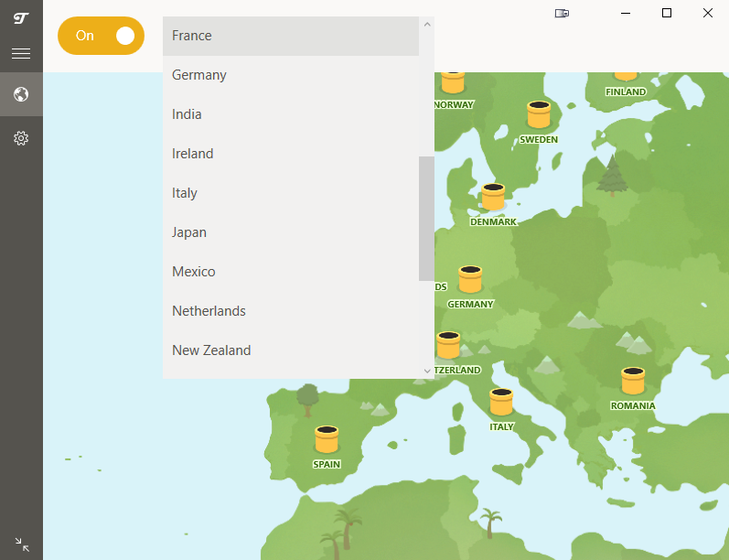This screenshot has height=560, width=729.
Task: Click the country list scrollbar thumb
Action: (x=426, y=219)
